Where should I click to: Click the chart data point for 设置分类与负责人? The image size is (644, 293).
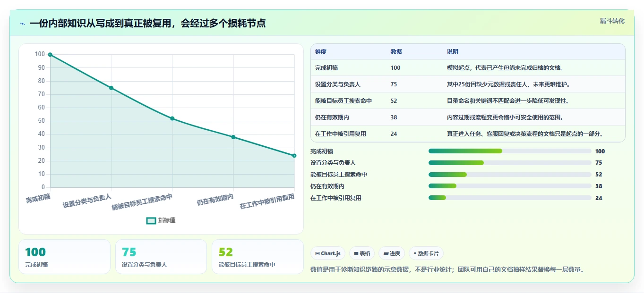click(111, 88)
